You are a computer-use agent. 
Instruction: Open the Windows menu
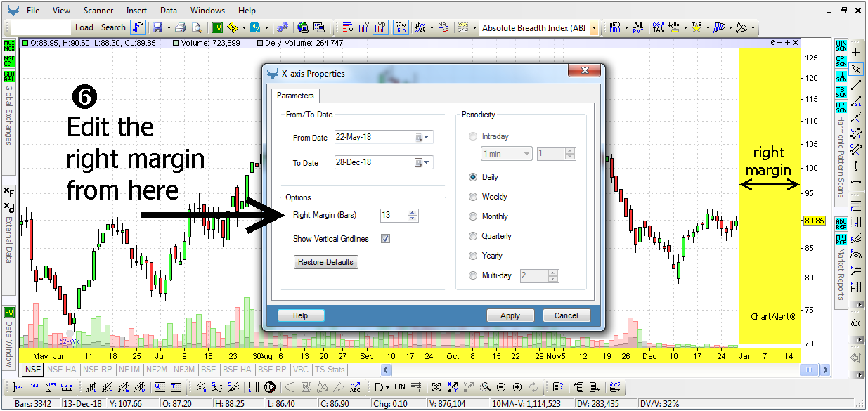point(207,11)
